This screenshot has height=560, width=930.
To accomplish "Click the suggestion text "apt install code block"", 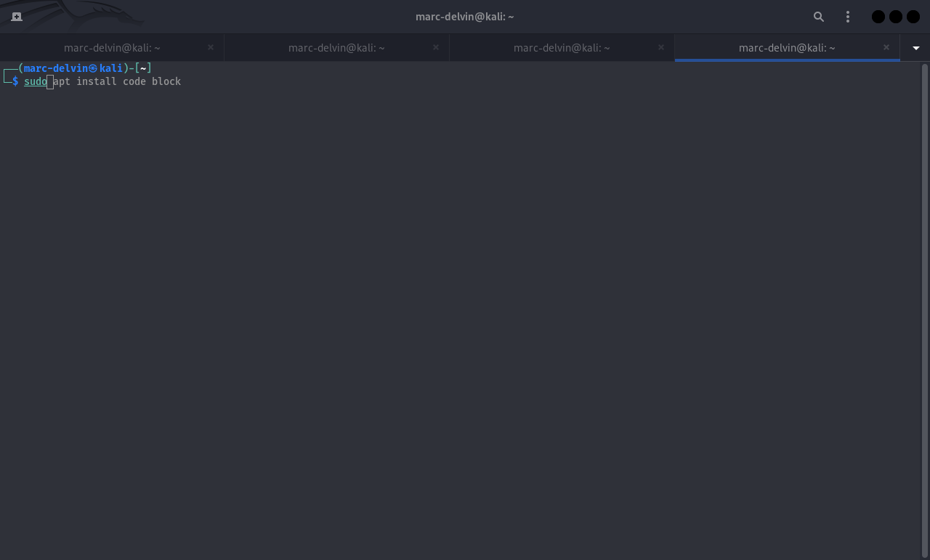I will click(x=117, y=81).
